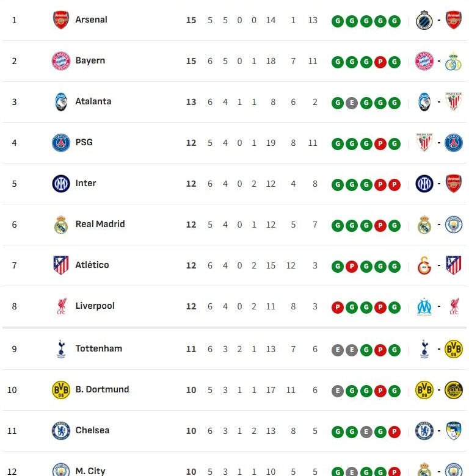
Task: Click the Atlético team name
Action: click(92, 265)
